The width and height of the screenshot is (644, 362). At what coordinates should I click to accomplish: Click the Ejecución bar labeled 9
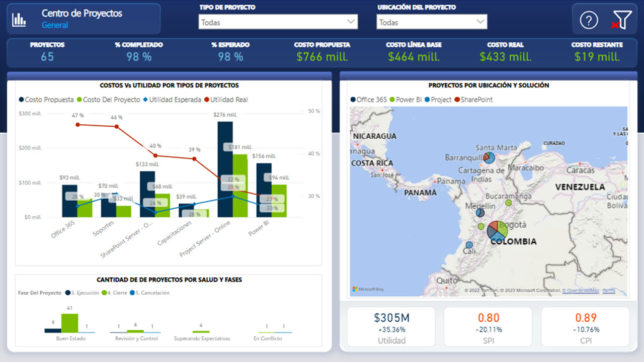click(53, 331)
